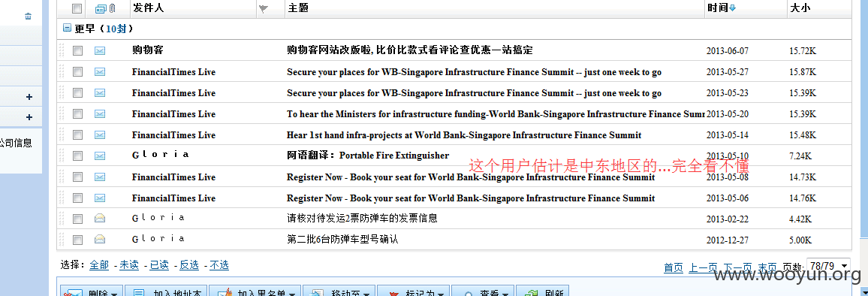Click the 反选 invert selection link
Image resolution: width=868 pixels, height=296 pixels.
pyautogui.click(x=188, y=265)
